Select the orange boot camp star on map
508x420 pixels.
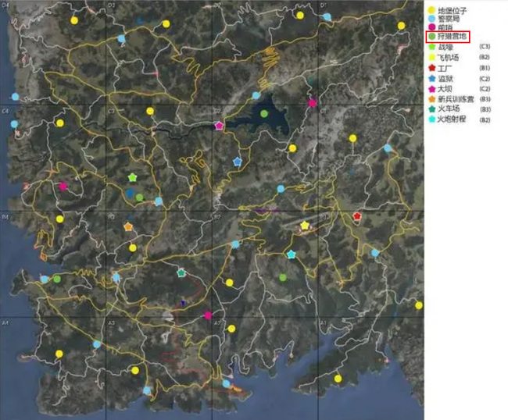(x=128, y=227)
